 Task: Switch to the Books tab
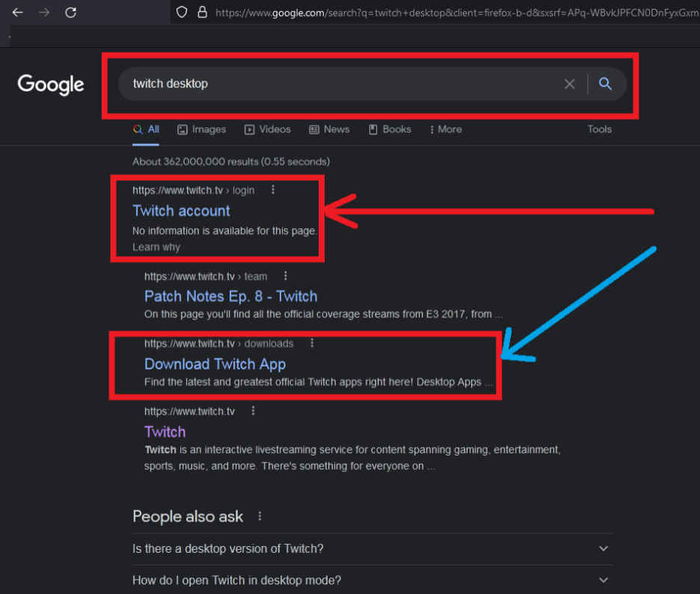[390, 129]
